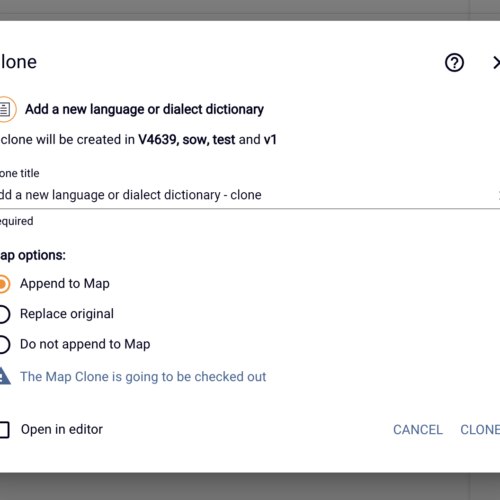
Task: Click the 'Do not append to Map' label text
Action: pos(85,344)
